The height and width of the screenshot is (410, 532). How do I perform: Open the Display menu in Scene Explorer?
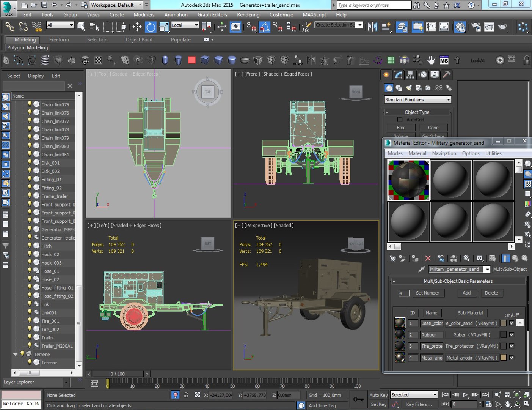pyautogui.click(x=36, y=76)
